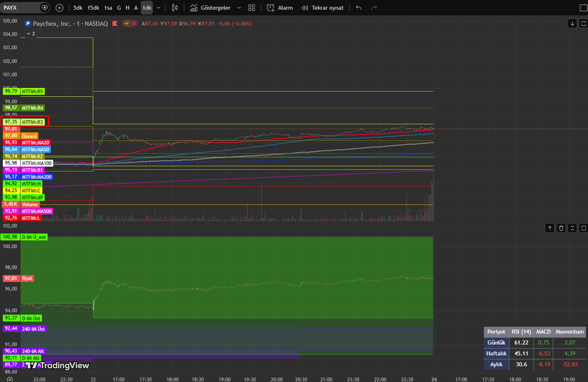The image size is (588, 382).
Task: Click the fiyat price label
Action: [x=27, y=278]
